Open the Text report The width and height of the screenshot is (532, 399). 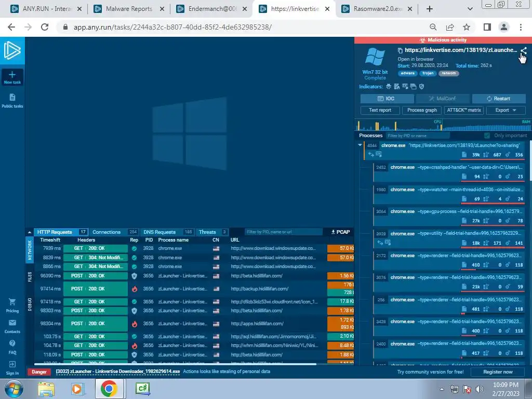tap(380, 110)
